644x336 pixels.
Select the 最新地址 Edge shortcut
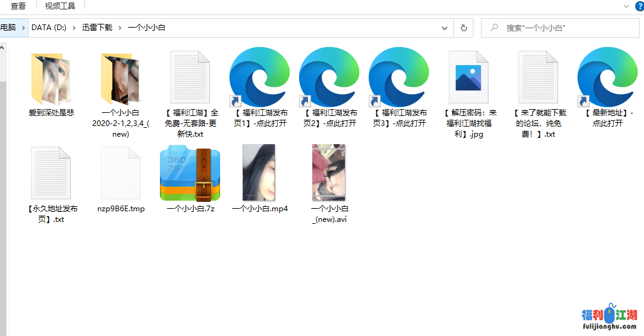[607, 78]
